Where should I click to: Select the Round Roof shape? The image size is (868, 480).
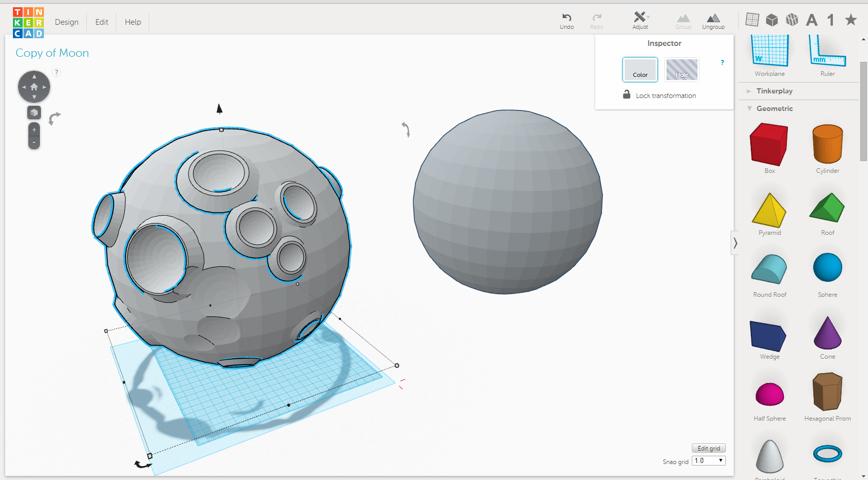click(x=769, y=269)
